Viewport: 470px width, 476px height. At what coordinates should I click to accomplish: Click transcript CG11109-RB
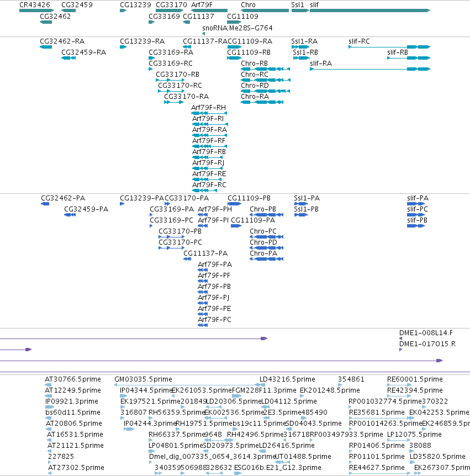(x=249, y=52)
